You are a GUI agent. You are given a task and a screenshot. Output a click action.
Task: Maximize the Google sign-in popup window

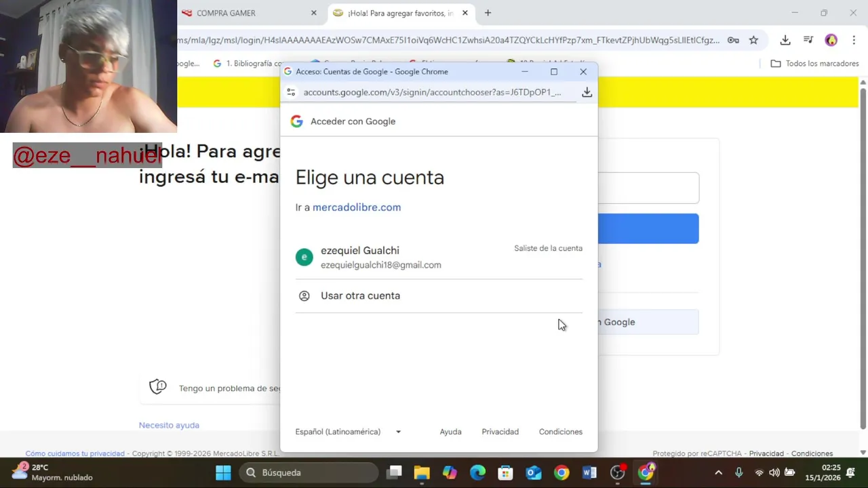tap(554, 71)
